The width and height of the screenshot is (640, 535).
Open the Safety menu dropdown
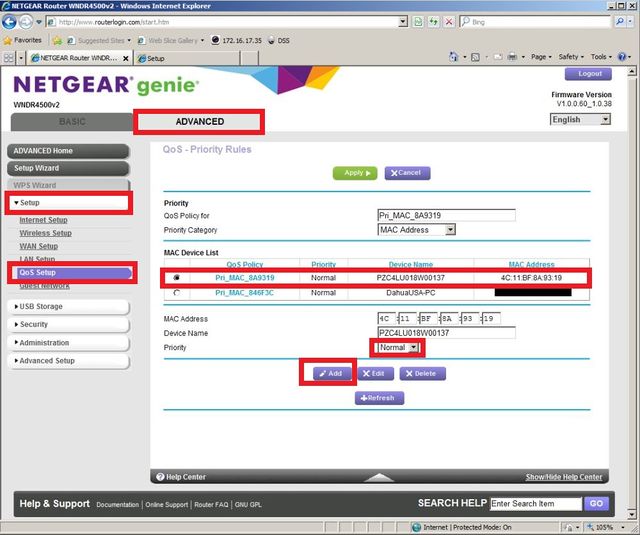pyautogui.click(x=571, y=57)
